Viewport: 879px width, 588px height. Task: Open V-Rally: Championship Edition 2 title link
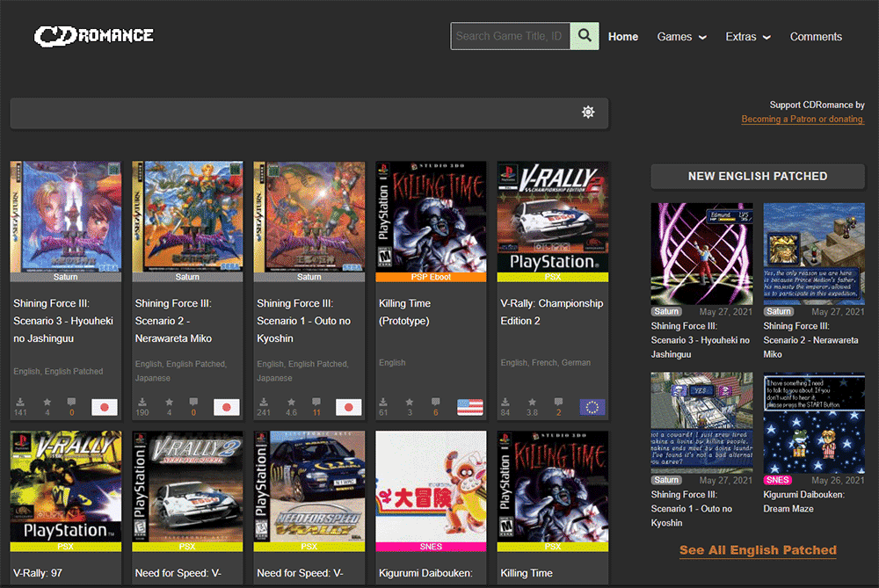(x=552, y=312)
